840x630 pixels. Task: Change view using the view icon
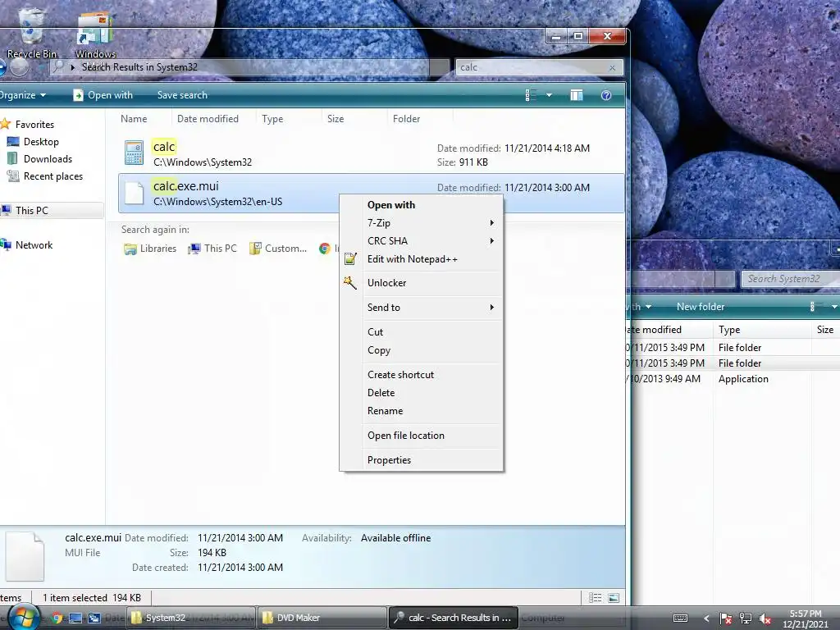(531, 95)
